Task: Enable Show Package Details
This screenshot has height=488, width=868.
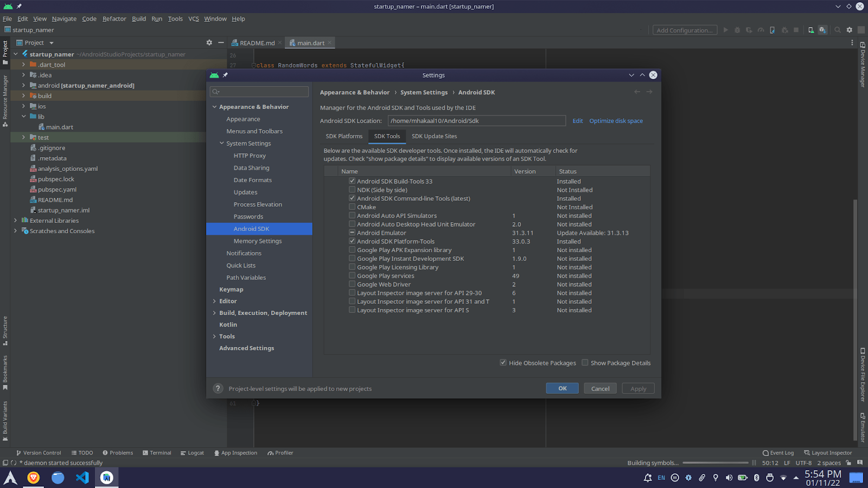Action: [x=585, y=363]
